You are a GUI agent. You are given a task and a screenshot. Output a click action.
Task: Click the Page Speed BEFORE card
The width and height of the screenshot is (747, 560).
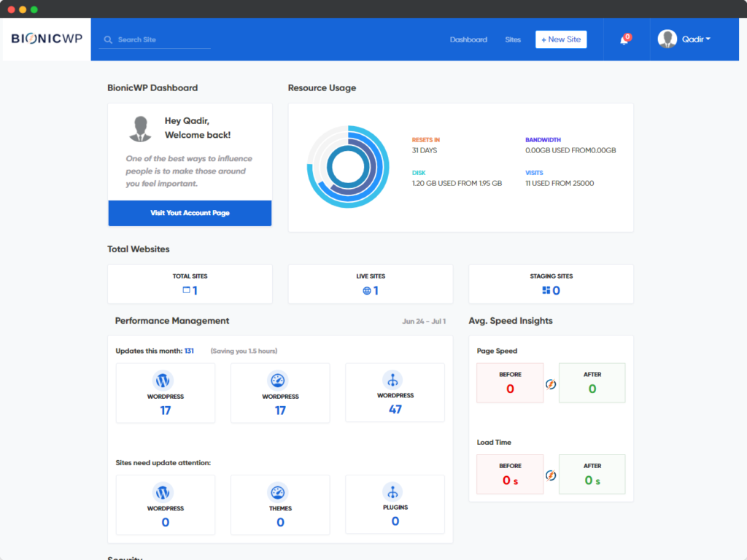pos(510,383)
